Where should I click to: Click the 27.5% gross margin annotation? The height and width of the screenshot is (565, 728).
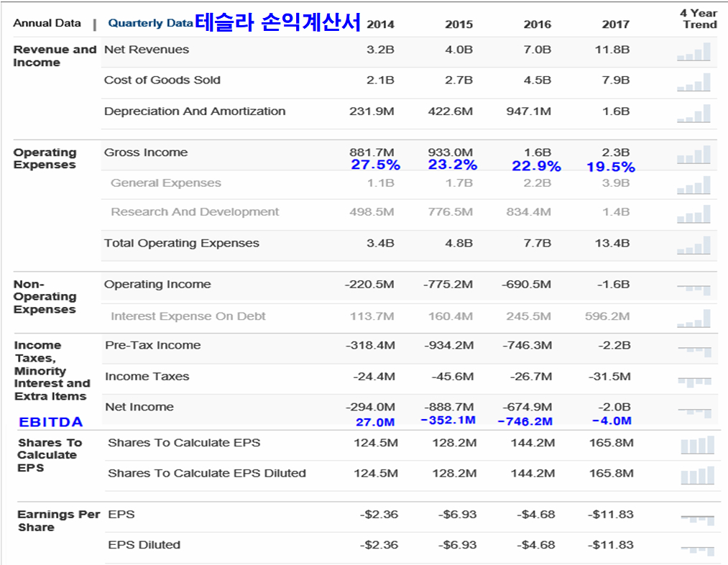(376, 165)
